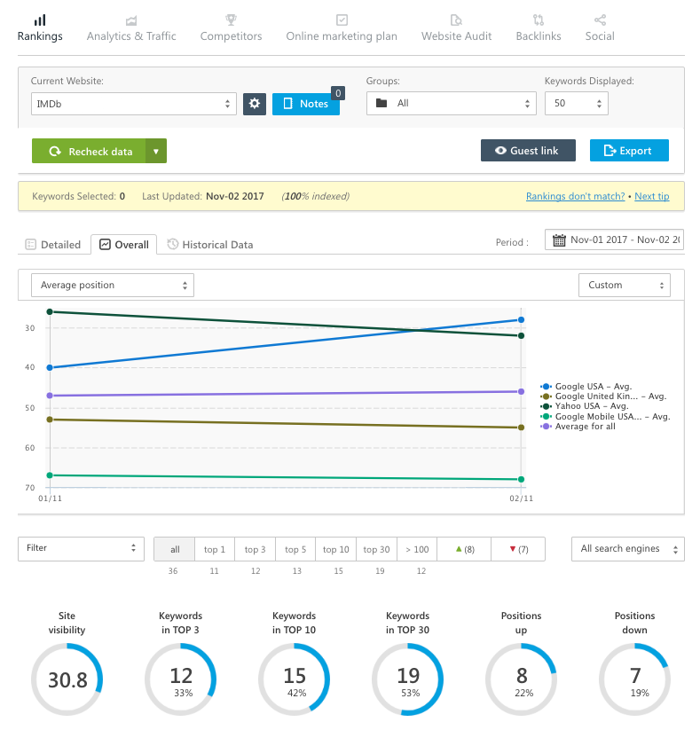The width and height of the screenshot is (700, 730).
Task: Open the Current Website IMDb dropdown
Action: 134,104
